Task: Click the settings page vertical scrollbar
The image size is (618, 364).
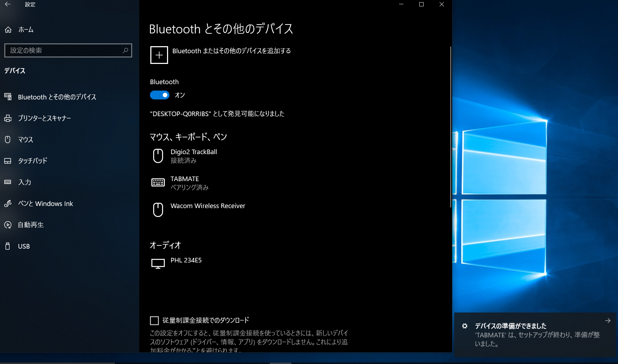Action: pos(450,128)
